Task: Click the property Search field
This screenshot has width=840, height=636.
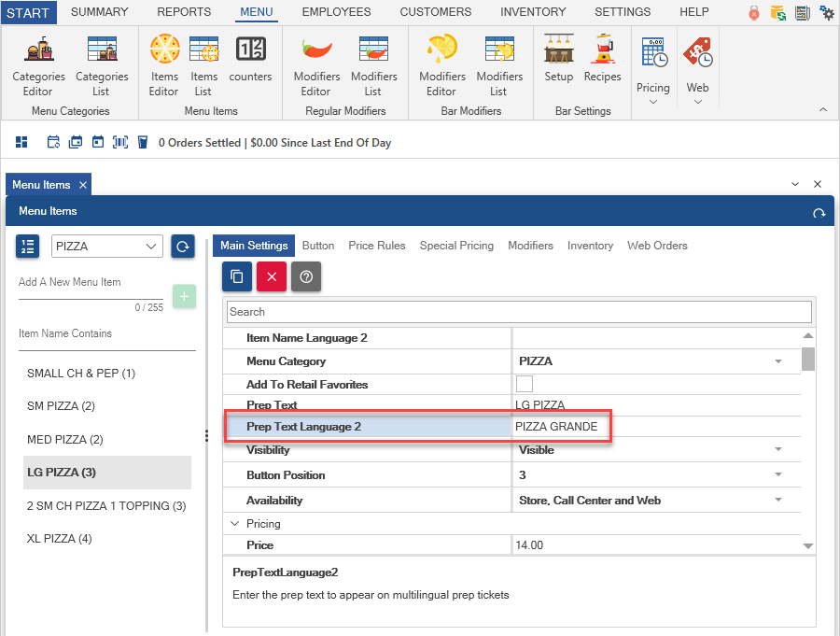Action: coord(519,312)
